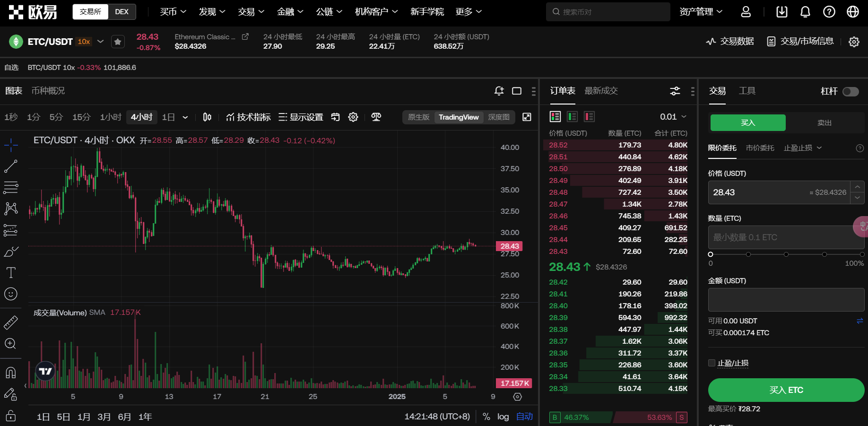Expand chart to fullscreen
This screenshot has height=426, width=868.
tap(527, 117)
